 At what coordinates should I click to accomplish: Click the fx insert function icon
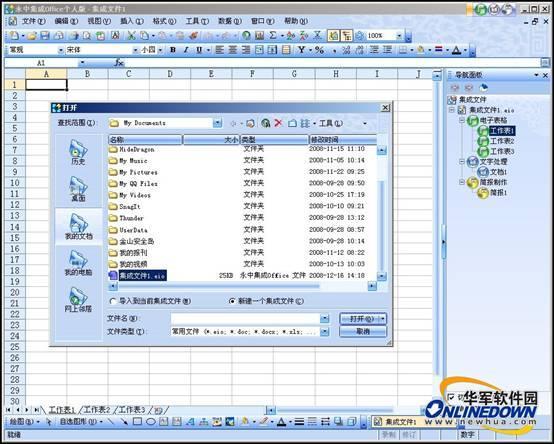click(x=119, y=63)
